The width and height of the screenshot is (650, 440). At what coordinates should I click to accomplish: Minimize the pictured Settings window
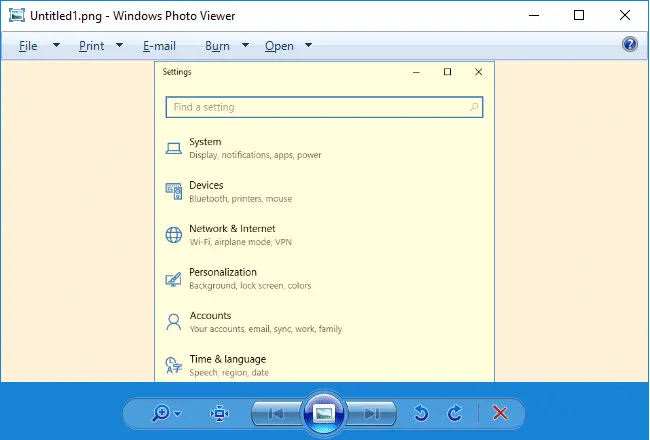coord(417,72)
